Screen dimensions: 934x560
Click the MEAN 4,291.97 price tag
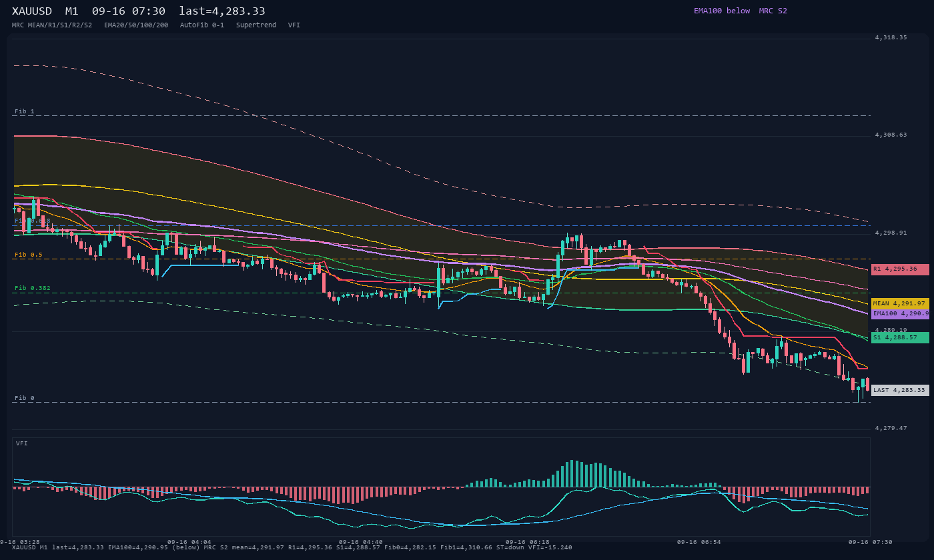click(x=900, y=303)
